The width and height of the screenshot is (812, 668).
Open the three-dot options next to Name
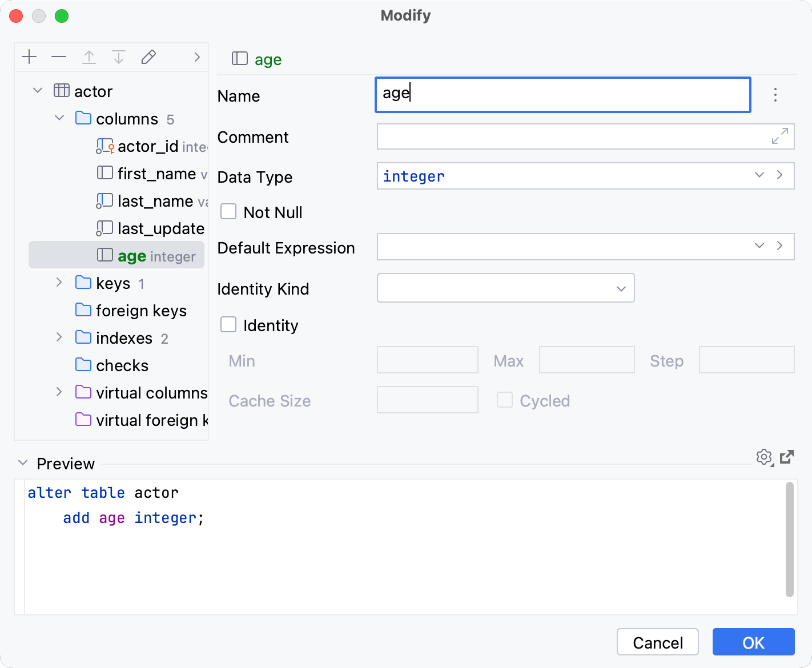(x=775, y=95)
